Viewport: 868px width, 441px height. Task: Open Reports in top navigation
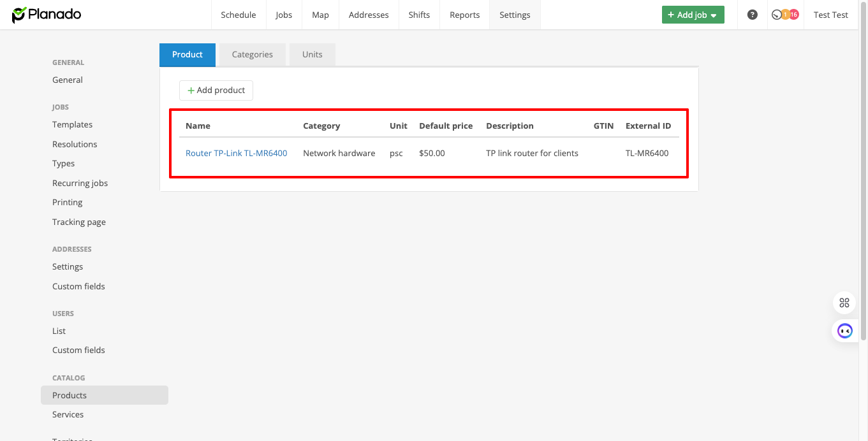[x=464, y=15]
